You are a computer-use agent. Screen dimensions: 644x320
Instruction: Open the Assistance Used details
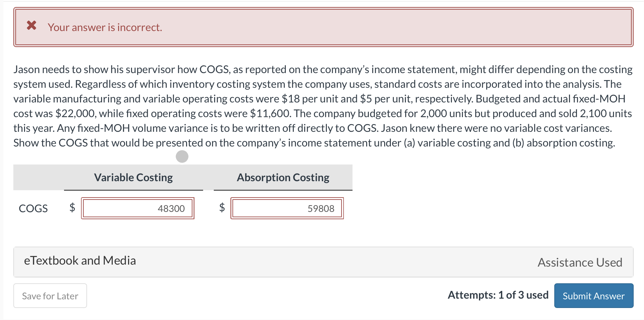pyautogui.click(x=580, y=262)
